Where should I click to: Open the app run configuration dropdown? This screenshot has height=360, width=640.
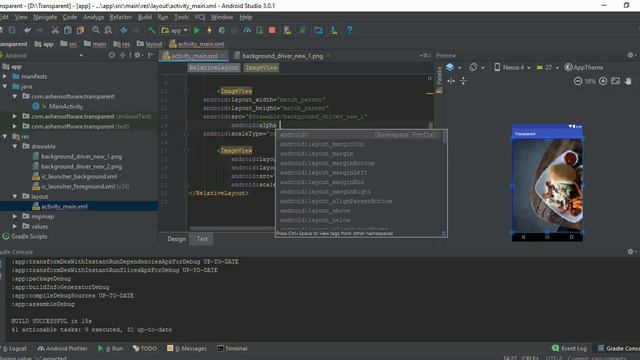(x=175, y=31)
